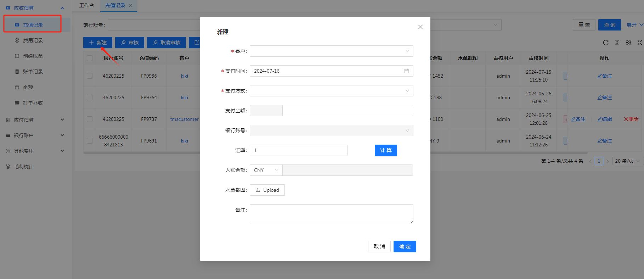The height and width of the screenshot is (279, 644).
Task: Expand the 应付结算 menu group
Action: coord(35,120)
